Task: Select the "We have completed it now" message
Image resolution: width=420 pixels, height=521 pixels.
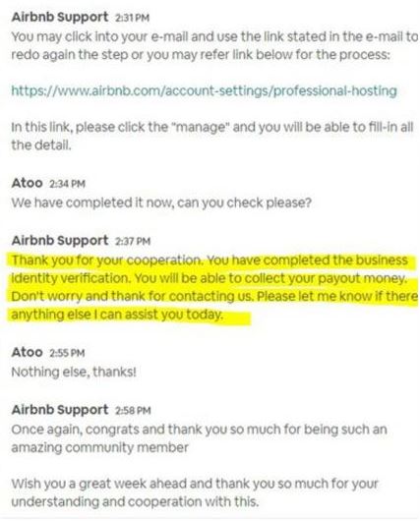Action: [x=161, y=203]
